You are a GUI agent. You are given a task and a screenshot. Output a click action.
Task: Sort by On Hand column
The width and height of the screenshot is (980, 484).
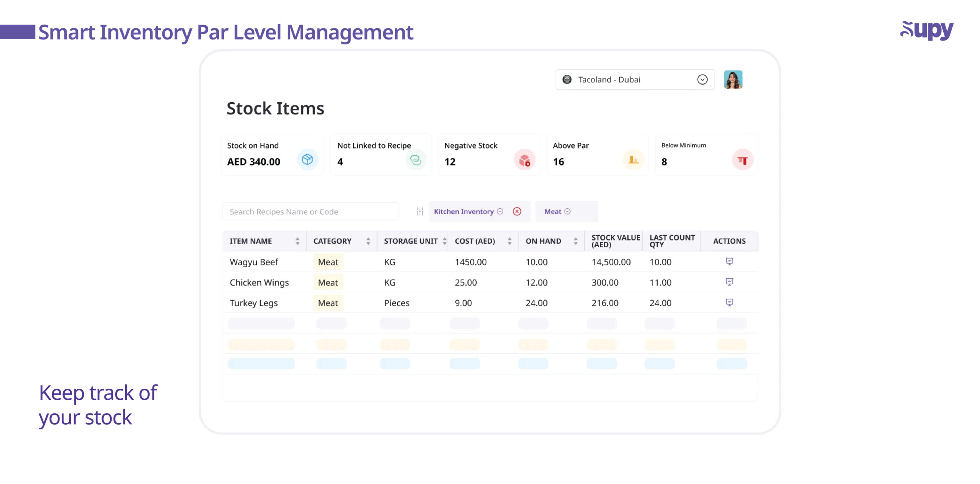(575, 241)
